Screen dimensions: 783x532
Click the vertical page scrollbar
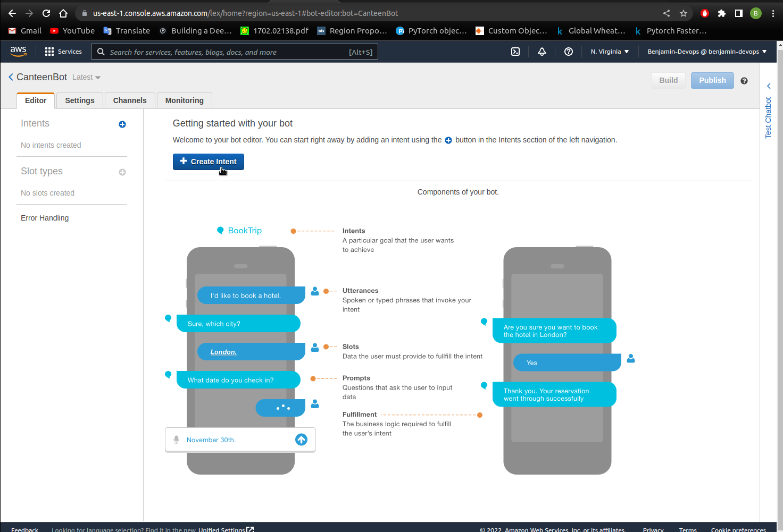coord(780,287)
